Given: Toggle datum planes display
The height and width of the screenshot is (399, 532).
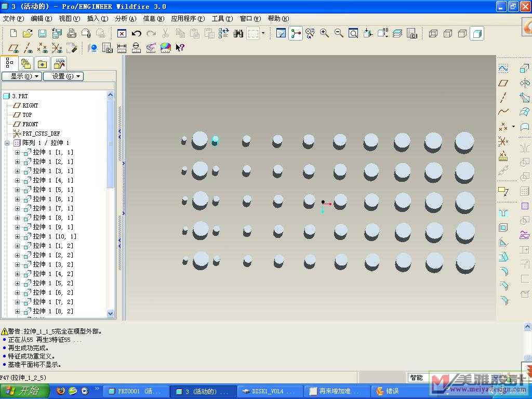Looking at the screenshot, I should 13,48.
